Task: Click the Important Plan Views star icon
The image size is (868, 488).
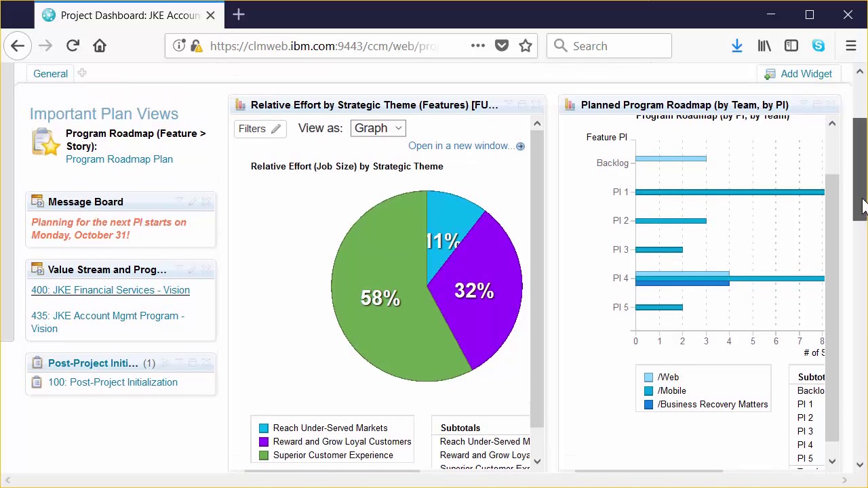Action: click(46, 142)
